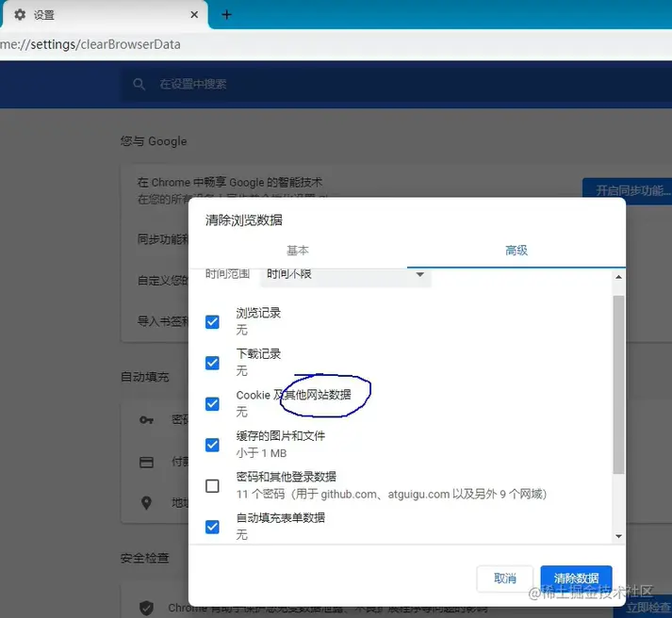The height and width of the screenshot is (618, 672).
Task: Click the 时间范围 label
Action: [x=227, y=273]
